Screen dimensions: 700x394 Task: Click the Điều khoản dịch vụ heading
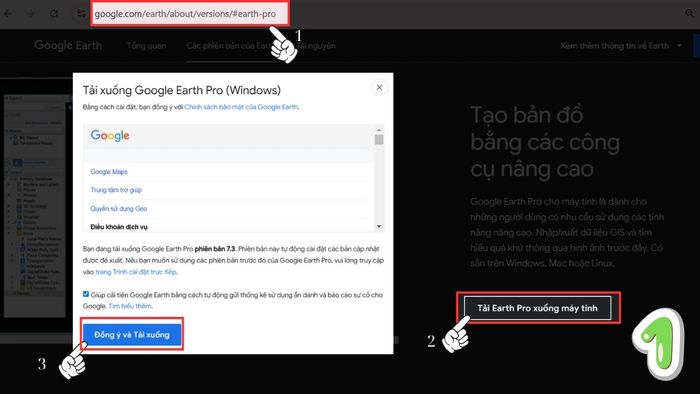point(119,227)
